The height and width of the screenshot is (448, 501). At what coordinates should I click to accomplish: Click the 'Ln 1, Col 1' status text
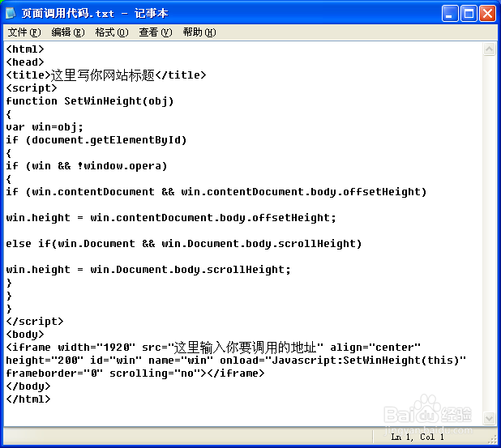417,437
